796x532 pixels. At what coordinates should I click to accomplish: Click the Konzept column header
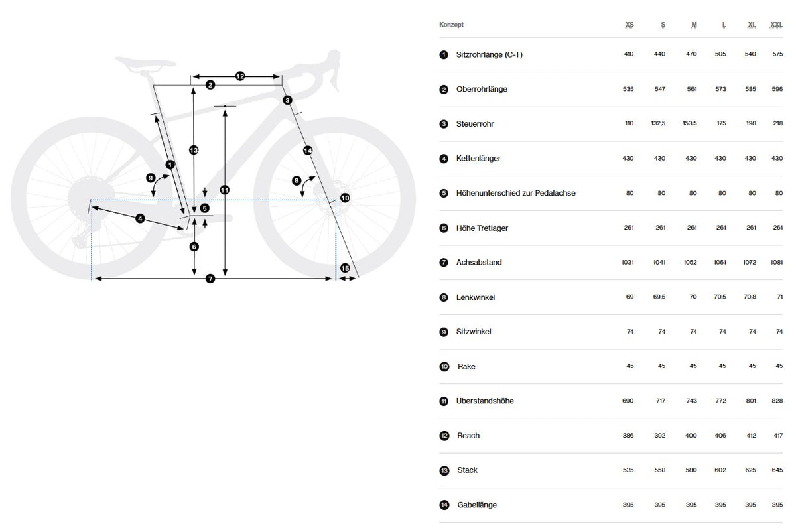[x=451, y=25]
